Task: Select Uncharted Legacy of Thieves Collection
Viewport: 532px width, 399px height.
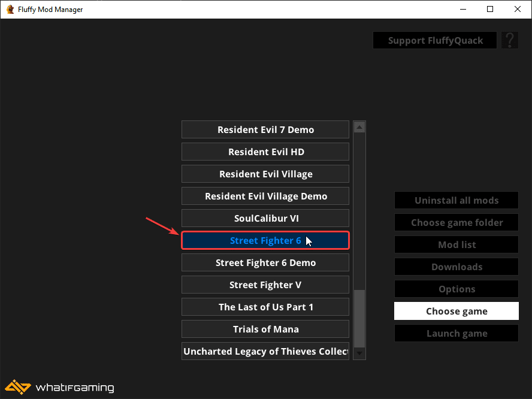Action: click(265, 351)
